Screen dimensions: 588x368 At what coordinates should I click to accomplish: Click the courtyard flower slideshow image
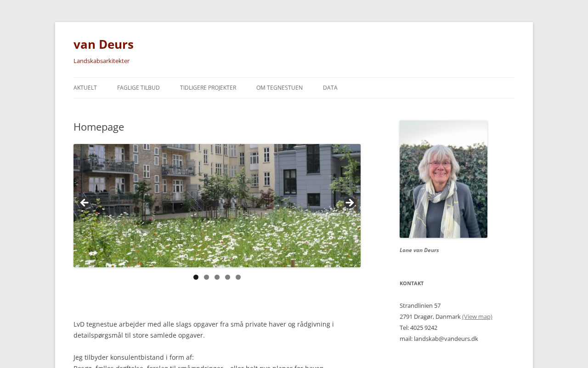click(x=217, y=206)
